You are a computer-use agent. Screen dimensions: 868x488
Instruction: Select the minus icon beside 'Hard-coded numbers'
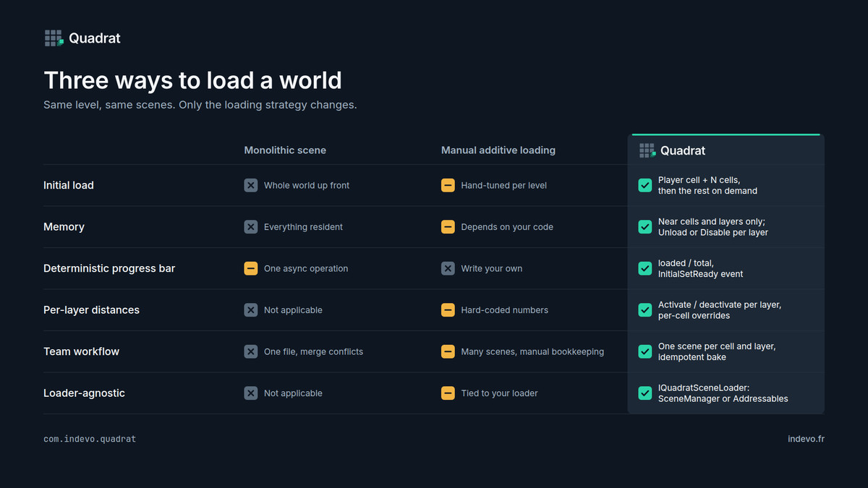pos(448,310)
